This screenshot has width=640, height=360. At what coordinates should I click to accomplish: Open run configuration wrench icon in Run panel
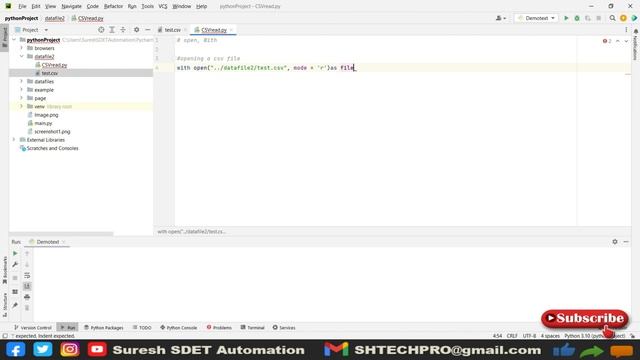click(x=15, y=264)
